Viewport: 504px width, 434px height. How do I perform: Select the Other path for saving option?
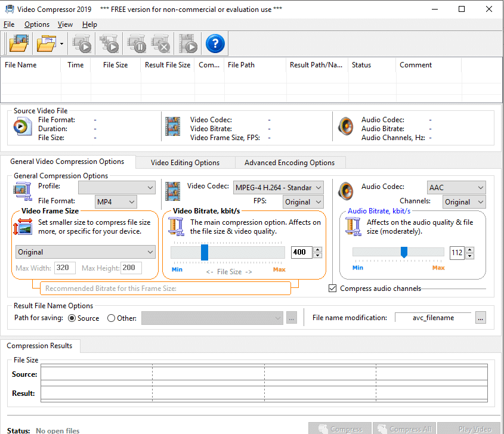[112, 318]
